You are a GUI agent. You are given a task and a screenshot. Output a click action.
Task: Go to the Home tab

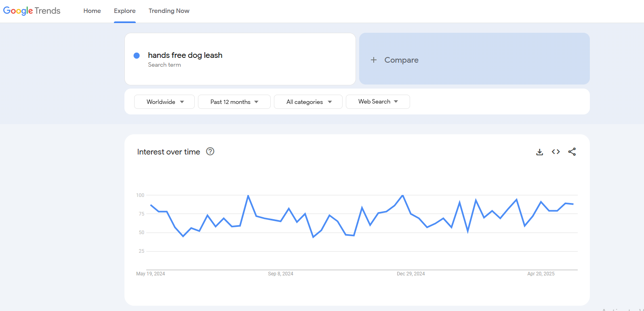click(92, 11)
